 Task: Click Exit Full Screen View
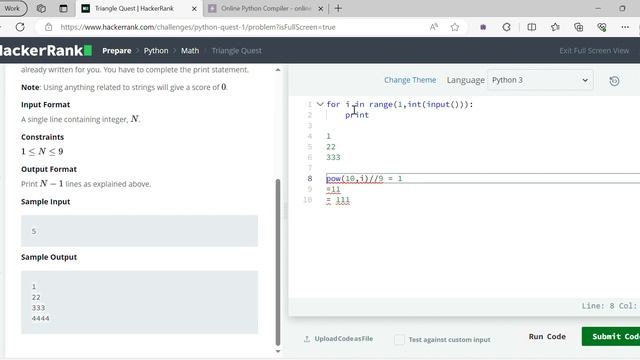594,51
